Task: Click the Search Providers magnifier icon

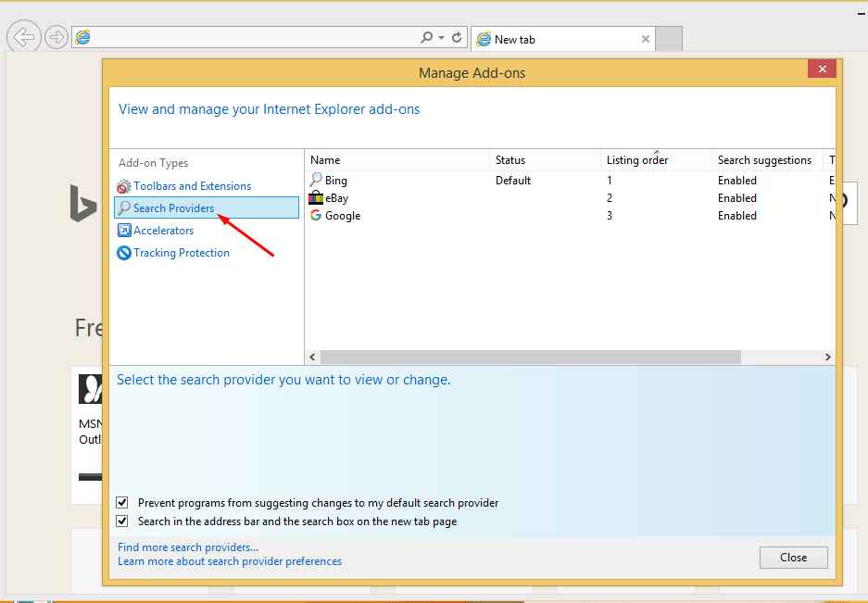Action: point(124,208)
